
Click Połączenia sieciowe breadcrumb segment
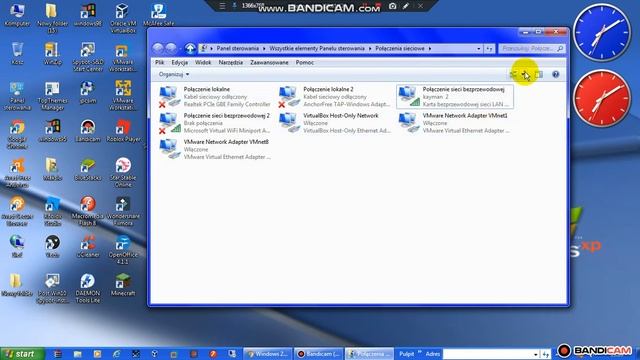coord(400,49)
